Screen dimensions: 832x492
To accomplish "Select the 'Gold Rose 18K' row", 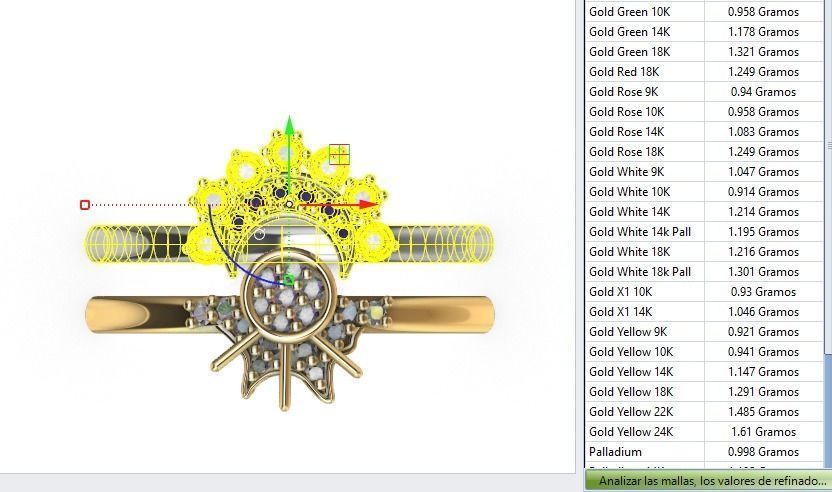I will click(704, 152).
